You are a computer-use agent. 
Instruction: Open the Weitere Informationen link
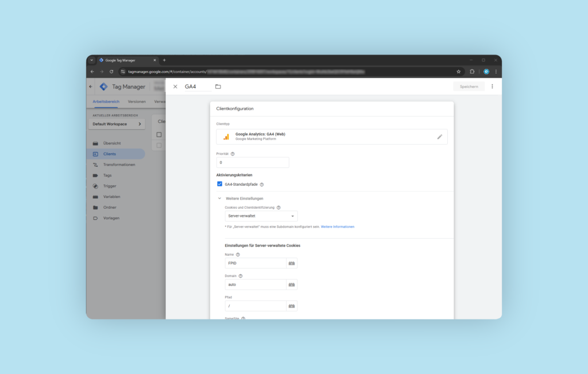tap(337, 227)
